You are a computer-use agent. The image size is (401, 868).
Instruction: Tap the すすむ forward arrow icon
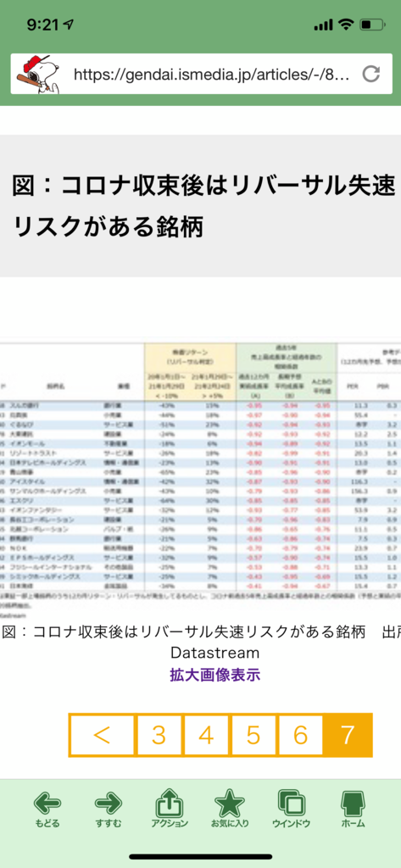pyautogui.click(x=108, y=803)
